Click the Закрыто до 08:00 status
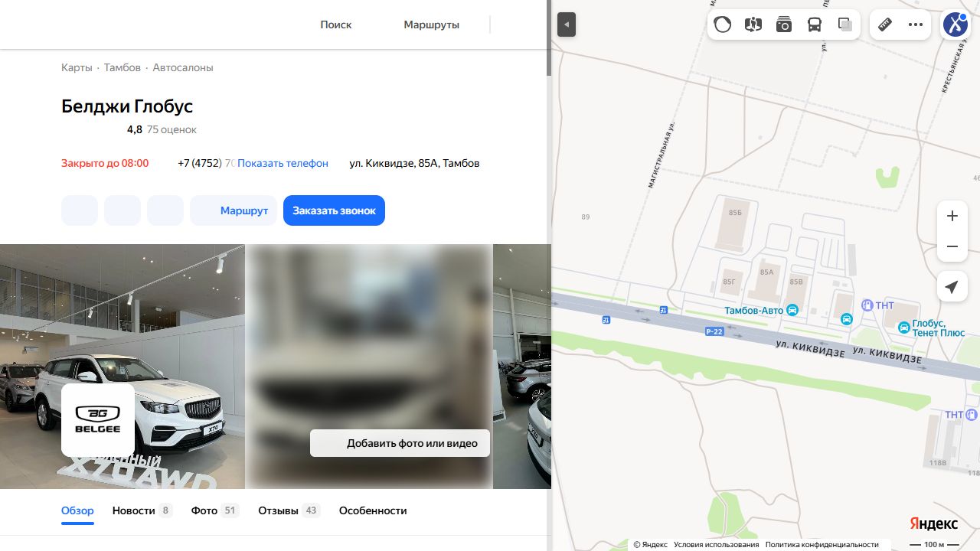This screenshot has width=980, height=551. tap(105, 163)
